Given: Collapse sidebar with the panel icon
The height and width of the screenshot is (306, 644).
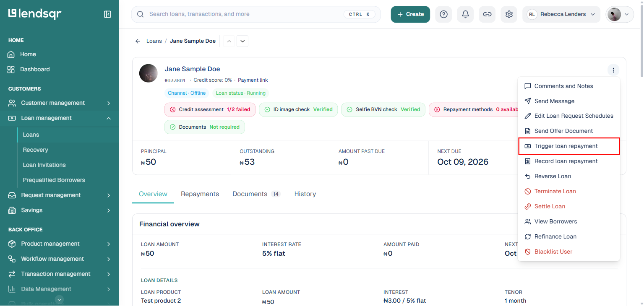Looking at the screenshot, I should [x=107, y=14].
